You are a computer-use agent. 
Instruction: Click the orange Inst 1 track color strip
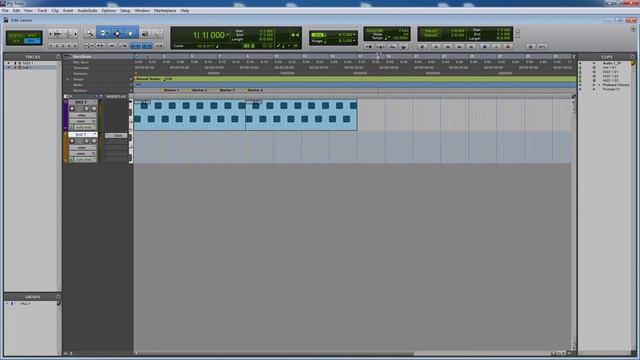(65, 147)
